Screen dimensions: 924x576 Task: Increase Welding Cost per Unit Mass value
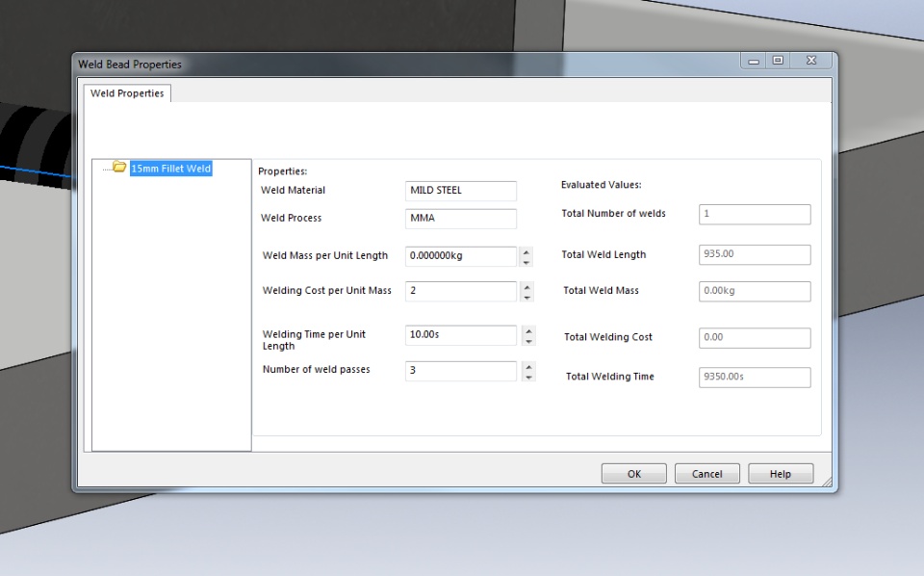coord(526,286)
